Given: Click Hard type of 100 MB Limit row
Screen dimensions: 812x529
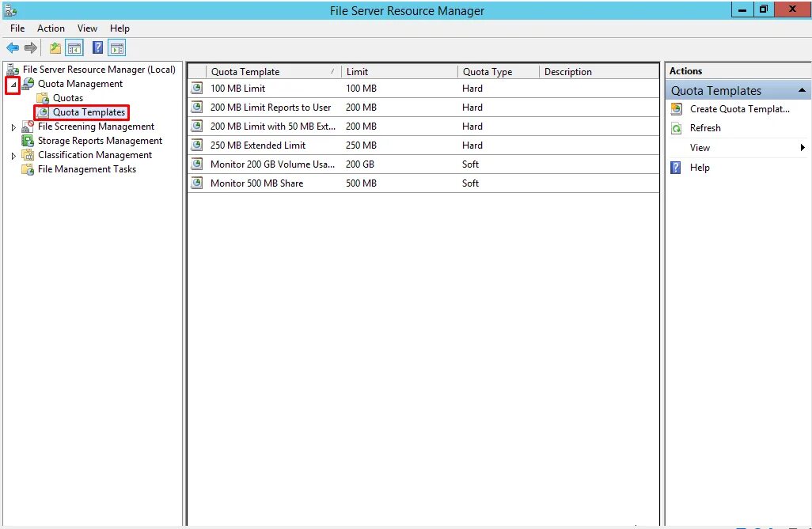Looking at the screenshot, I should coord(472,88).
